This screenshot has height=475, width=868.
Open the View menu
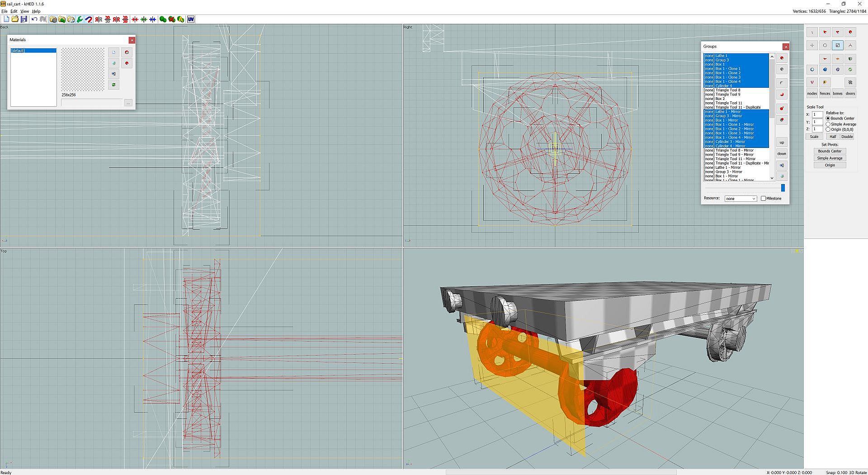tap(25, 11)
